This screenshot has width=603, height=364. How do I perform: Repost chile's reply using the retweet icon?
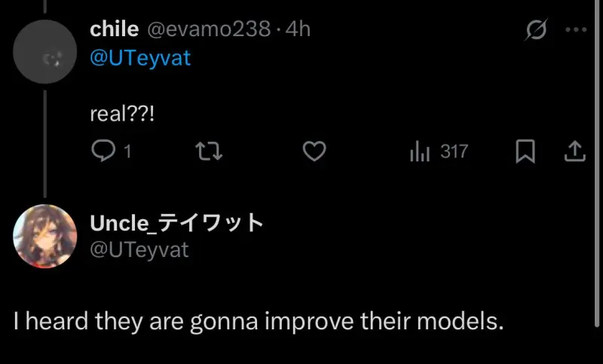pos(208,152)
